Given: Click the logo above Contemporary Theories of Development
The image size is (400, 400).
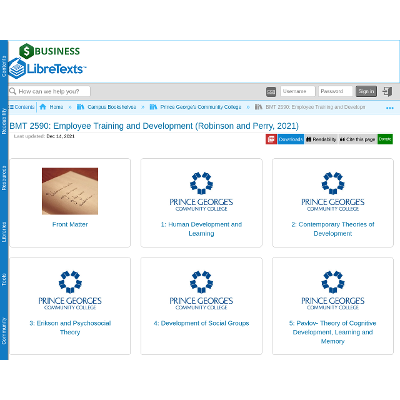Looking at the screenshot, I should tap(333, 192).
